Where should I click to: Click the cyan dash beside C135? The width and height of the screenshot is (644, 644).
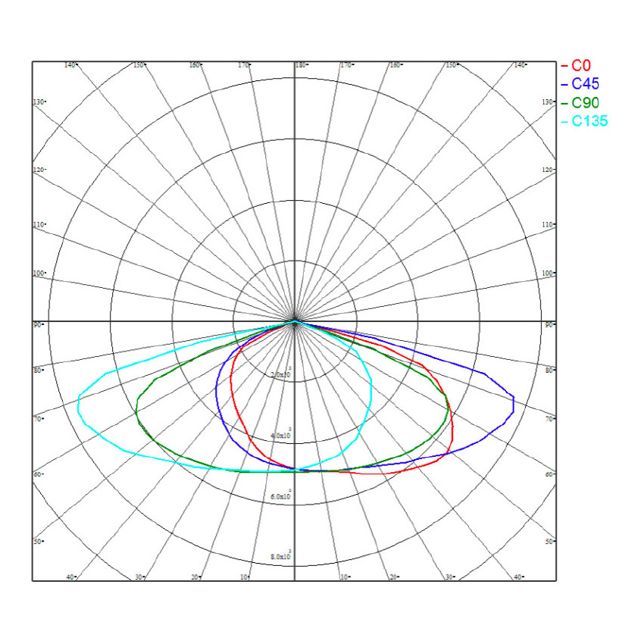coord(564,121)
